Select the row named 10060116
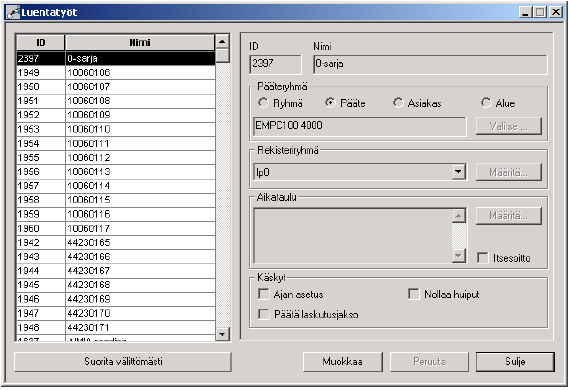 (116, 214)
